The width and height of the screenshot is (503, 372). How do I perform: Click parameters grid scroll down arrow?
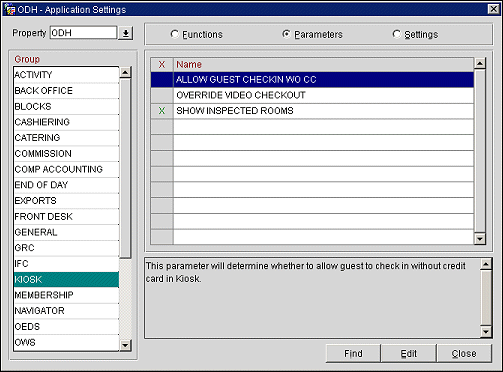point(480,239)
